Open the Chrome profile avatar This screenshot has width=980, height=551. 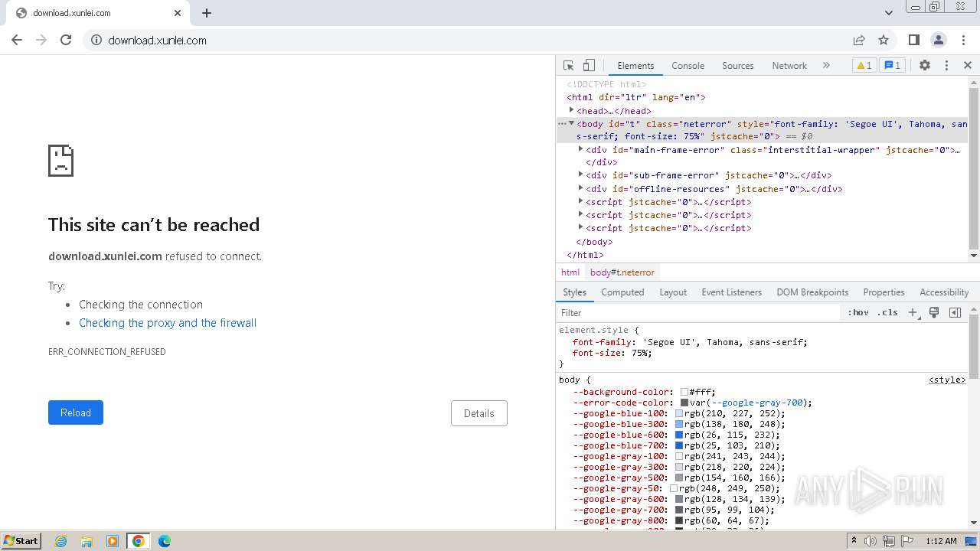(938, 40)
